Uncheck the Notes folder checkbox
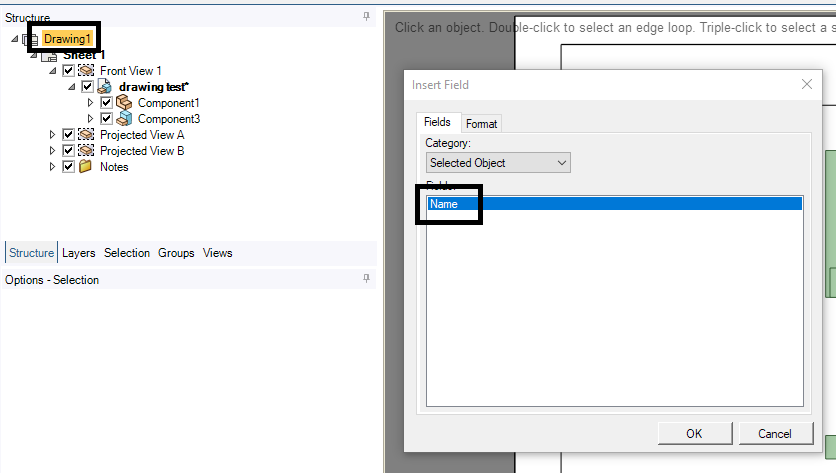The height and width of the screenshot is (473, 836). 68,166
